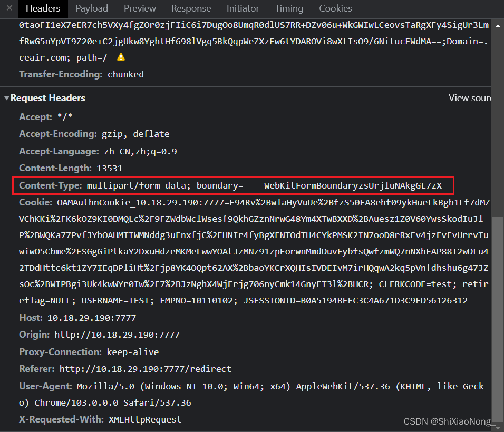Open the Initiator tab
The height and width of the screenshot is (432, 504).
[x=243, y=8]
